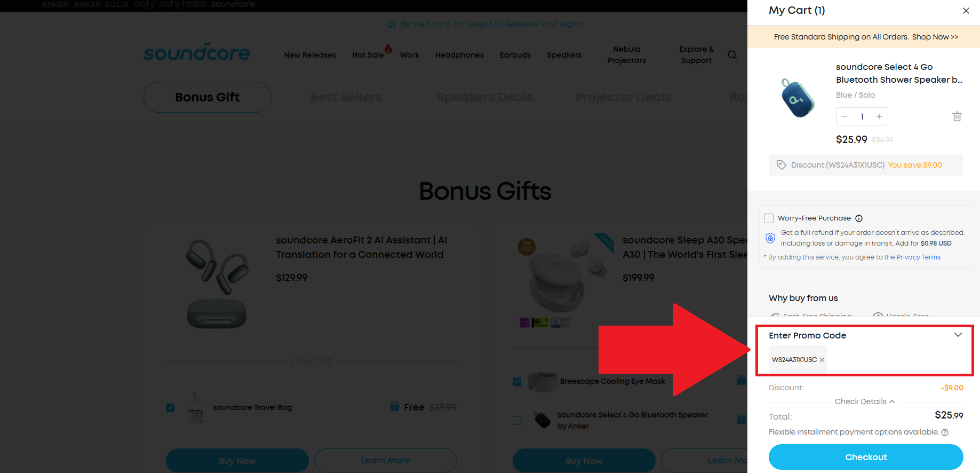Click the installment payment help icon
The width and height of the screenshot is (980, 473).
coord(945,432)
